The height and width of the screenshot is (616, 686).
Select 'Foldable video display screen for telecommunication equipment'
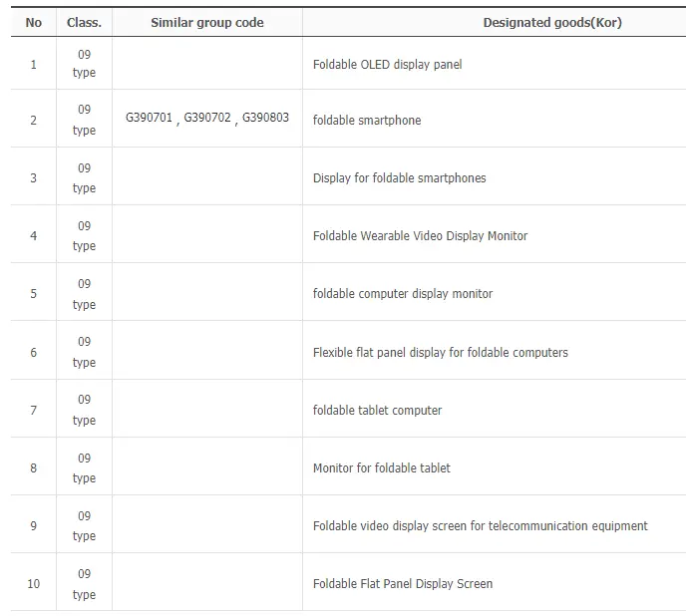click(x=480, y=525)
